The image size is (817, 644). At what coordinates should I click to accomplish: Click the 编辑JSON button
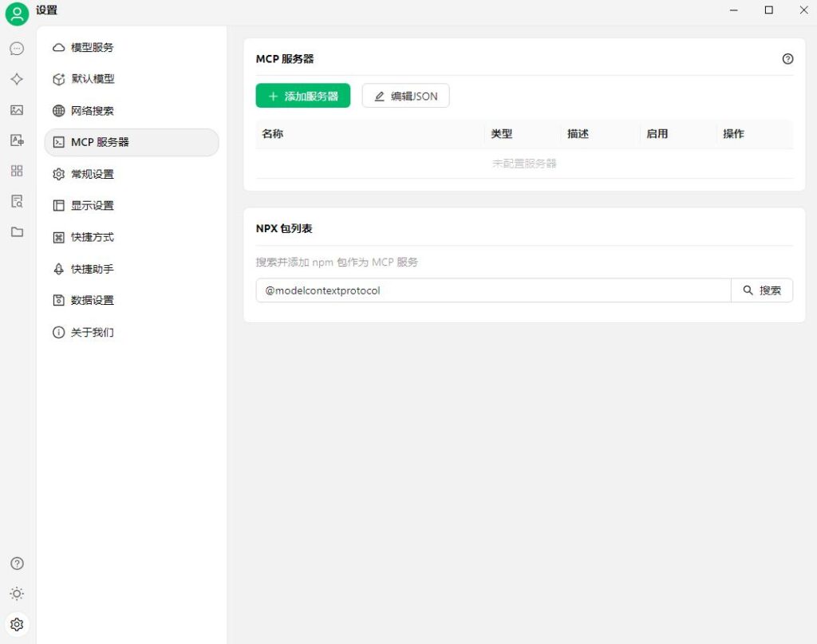[x=405, y=96]
